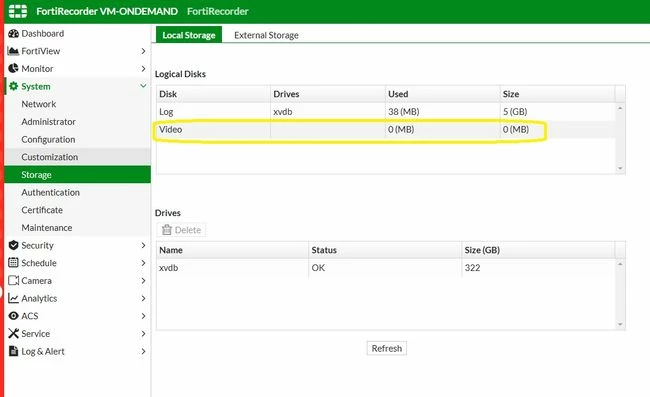The width and height of the screenshot is (650, 397).
Task: Click the trash icon on Delete button
Action: (167, 230)
